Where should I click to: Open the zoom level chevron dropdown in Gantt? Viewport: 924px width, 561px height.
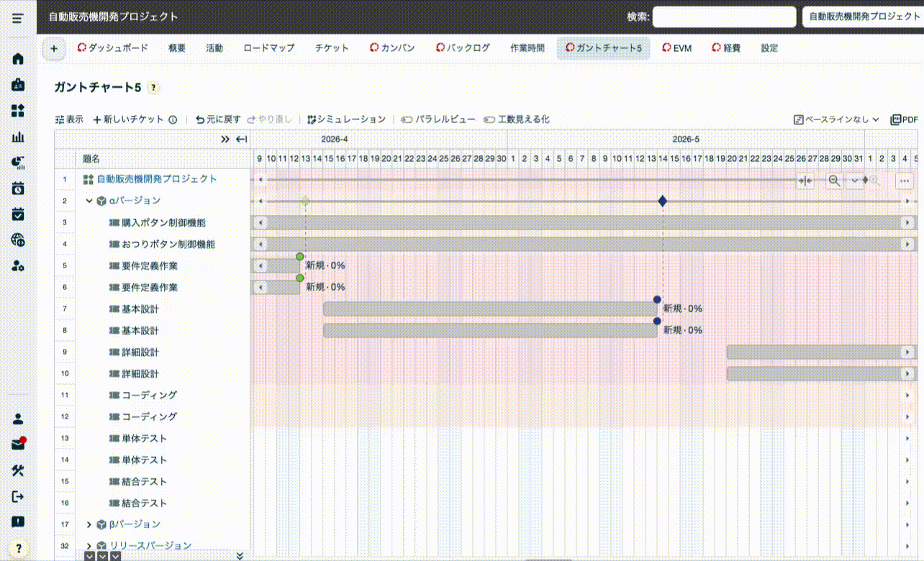click(855, 181)
